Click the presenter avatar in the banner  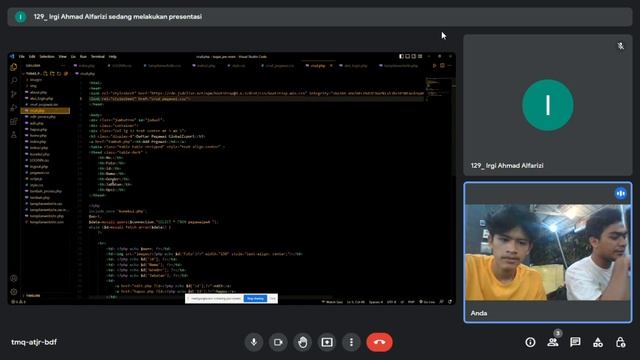20,17
